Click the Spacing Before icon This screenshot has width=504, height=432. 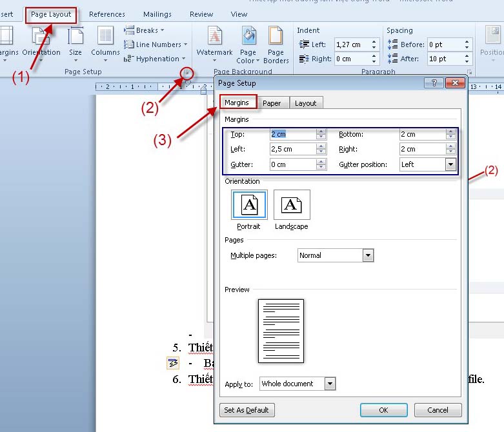(x=392, y=44)
